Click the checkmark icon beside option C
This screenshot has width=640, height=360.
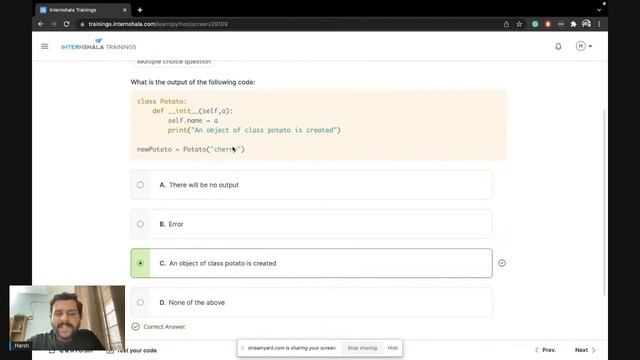pos(502,263)
